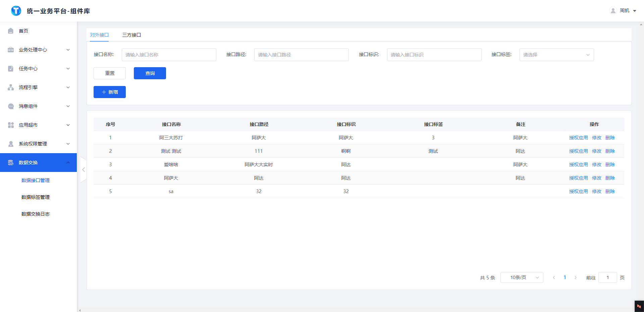
Task: Click 授权应用 for row 4
Action: tap(579, 178)
